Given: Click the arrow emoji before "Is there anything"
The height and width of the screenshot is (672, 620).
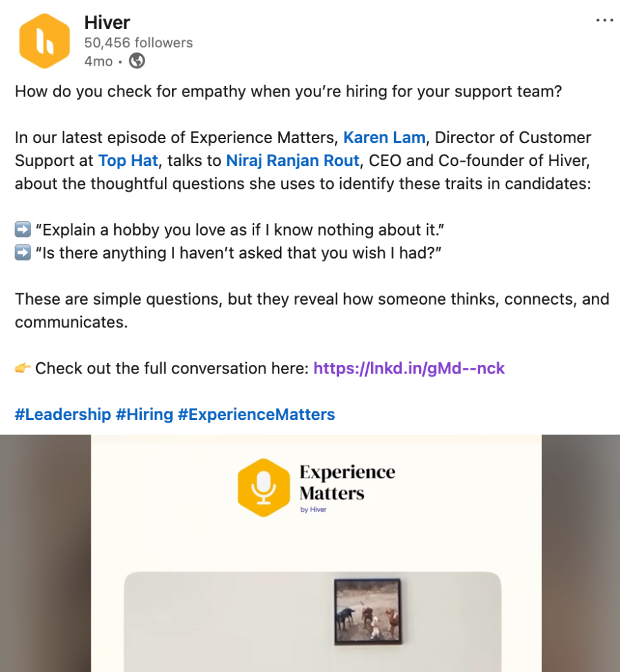Looking at the screenshot, I should [x=23, y=253].
